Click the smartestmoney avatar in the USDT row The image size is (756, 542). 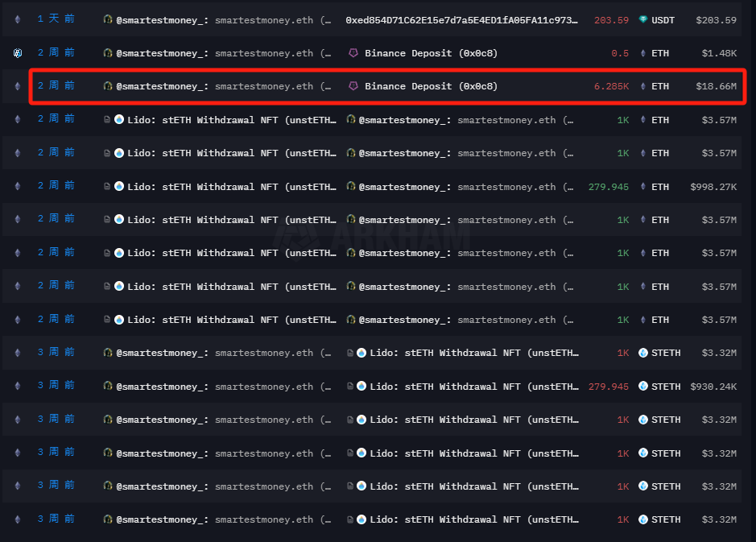click(x=108, y=19)
